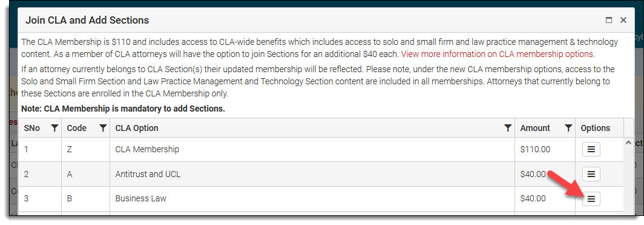Filter the CLA Option column
The height and width of the screenshot is (225, 644).
(508, 129)
